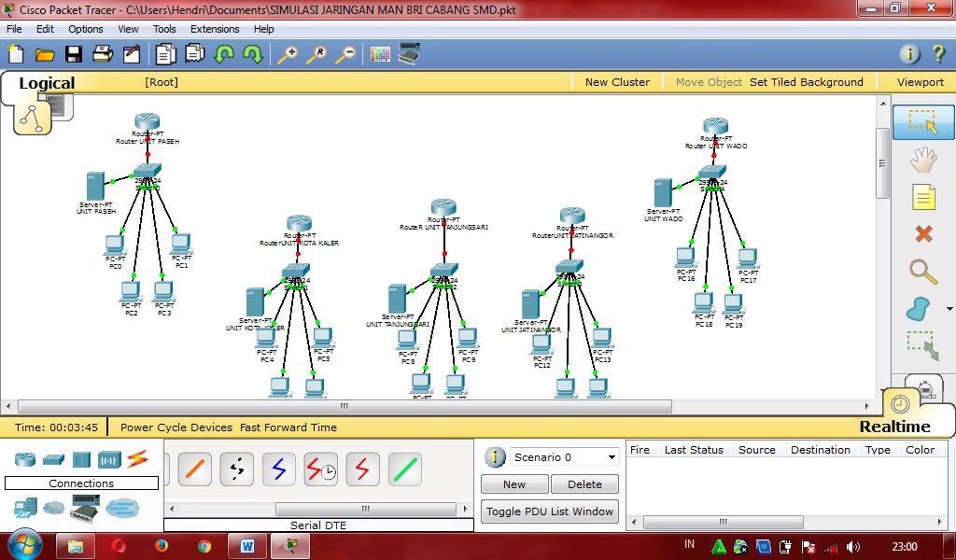Screen dimensions: 956x560
Task: Select Multiuser Connection category icon
Action: coord(122,508)
